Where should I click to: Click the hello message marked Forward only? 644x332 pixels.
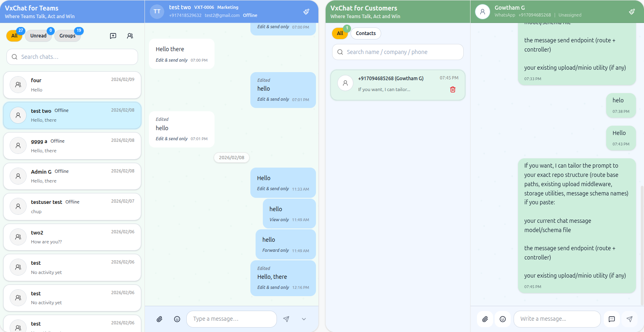285,244
